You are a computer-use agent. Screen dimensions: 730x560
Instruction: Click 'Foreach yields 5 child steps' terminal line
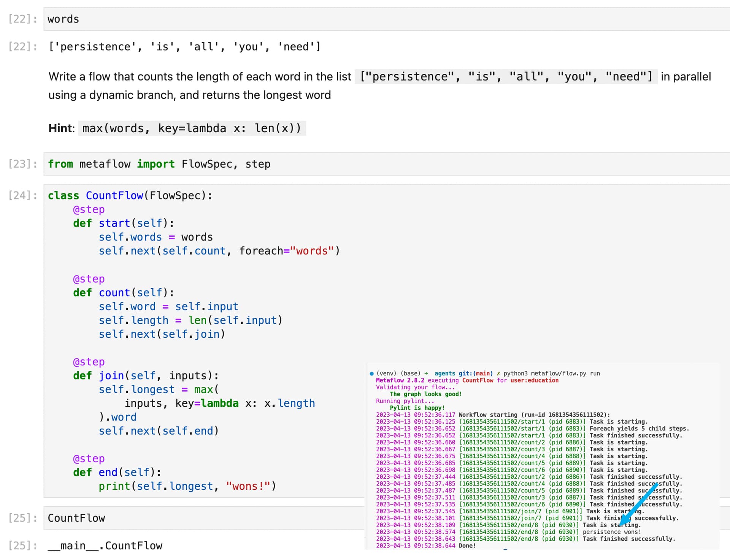click(639, 429)
